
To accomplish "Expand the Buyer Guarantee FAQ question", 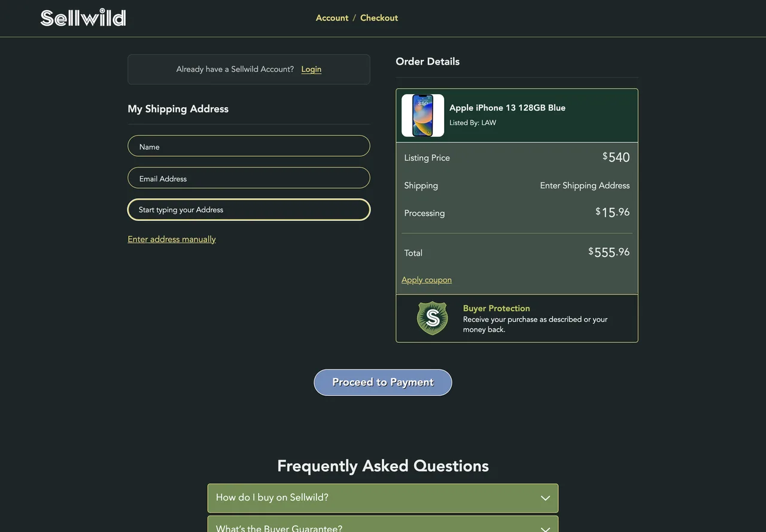I will pos(383,524).
